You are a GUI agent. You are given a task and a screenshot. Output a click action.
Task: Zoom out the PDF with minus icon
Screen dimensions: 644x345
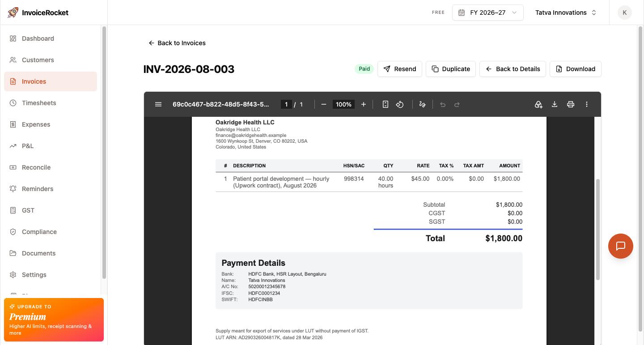(x=324, y=104)
